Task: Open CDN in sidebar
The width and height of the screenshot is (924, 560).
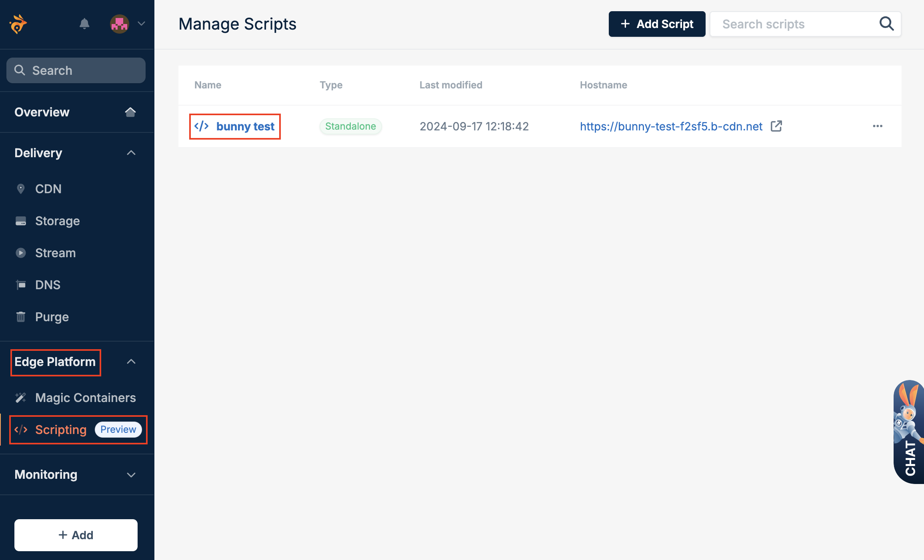Action: point(48,189)
